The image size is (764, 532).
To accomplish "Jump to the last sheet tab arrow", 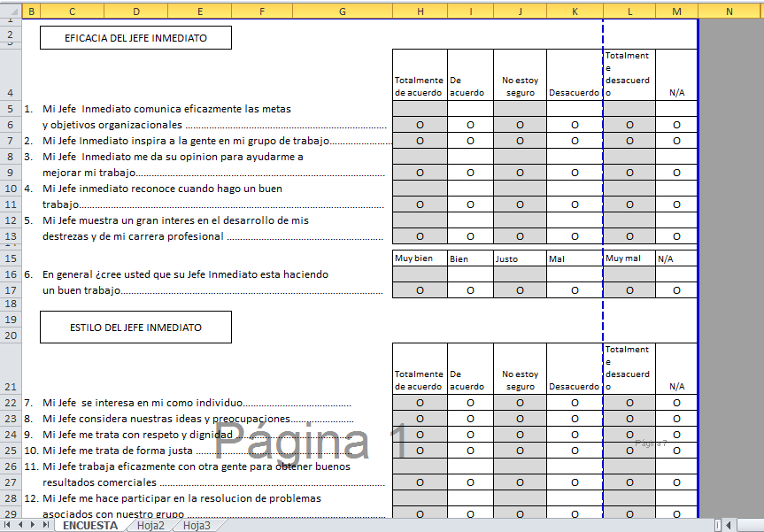I will tap(45, 525).
